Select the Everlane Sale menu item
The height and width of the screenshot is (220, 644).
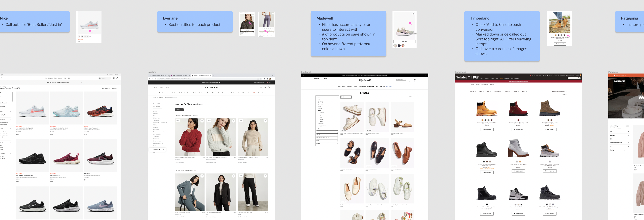[x=254, y=93]
